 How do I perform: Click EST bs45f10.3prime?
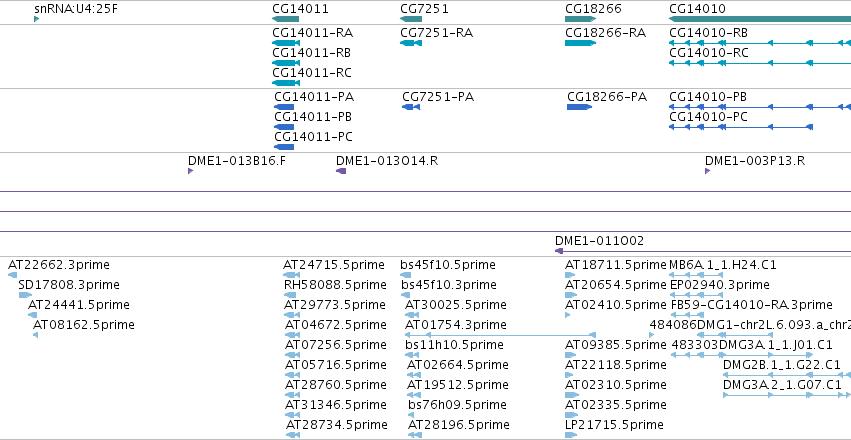pos(449,285)
